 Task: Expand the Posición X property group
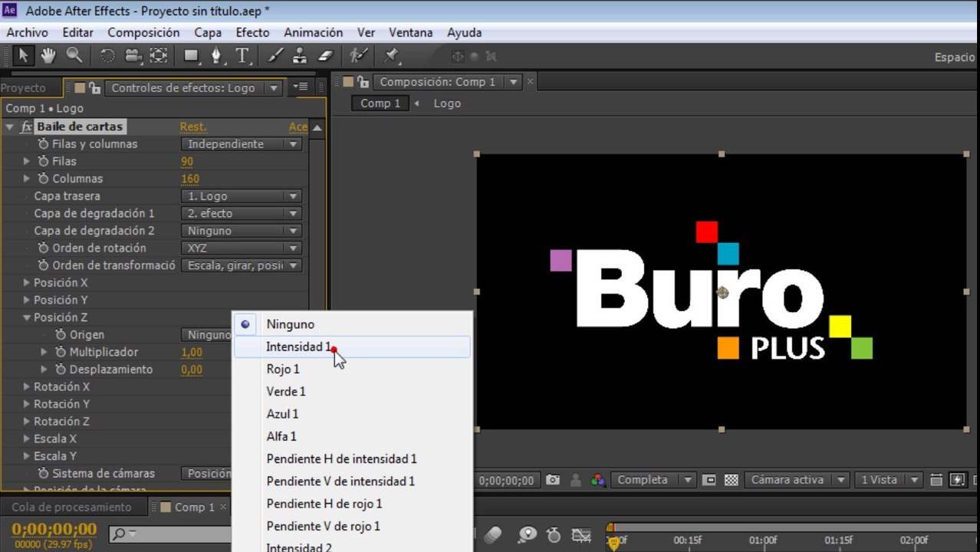27,283
